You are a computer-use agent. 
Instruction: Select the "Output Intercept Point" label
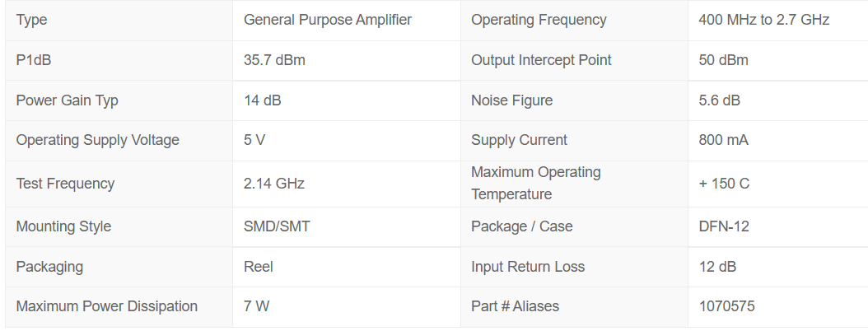click(x=541, y=60)
